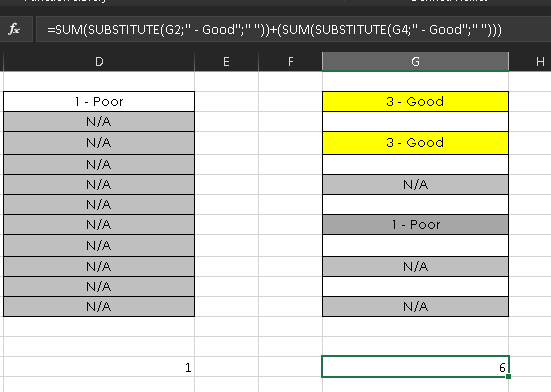The image size is (551, 392).
Task: Click the bottom N/A cell in column D
Action: coord(99,307)
